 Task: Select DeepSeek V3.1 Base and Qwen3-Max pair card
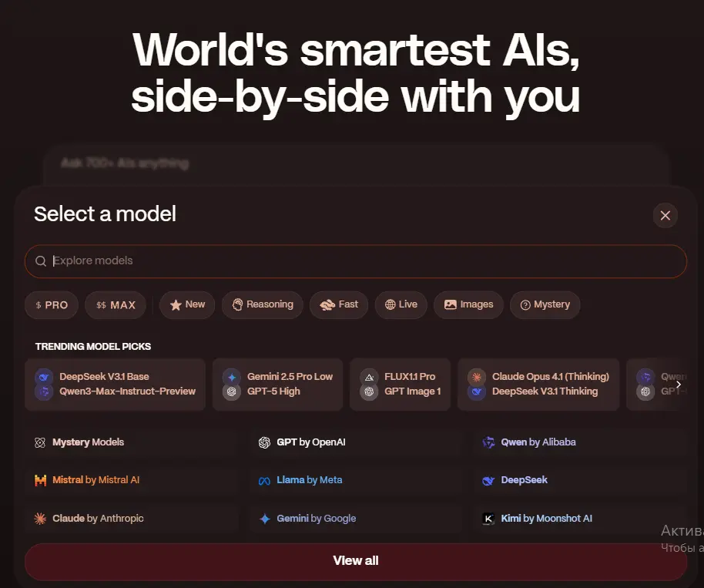point(115,384)
